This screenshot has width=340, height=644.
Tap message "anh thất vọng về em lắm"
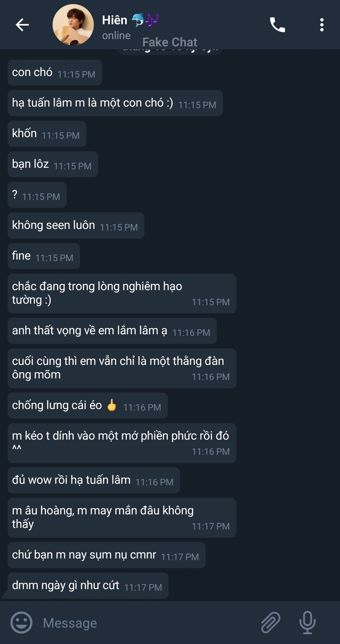(112, 331)
